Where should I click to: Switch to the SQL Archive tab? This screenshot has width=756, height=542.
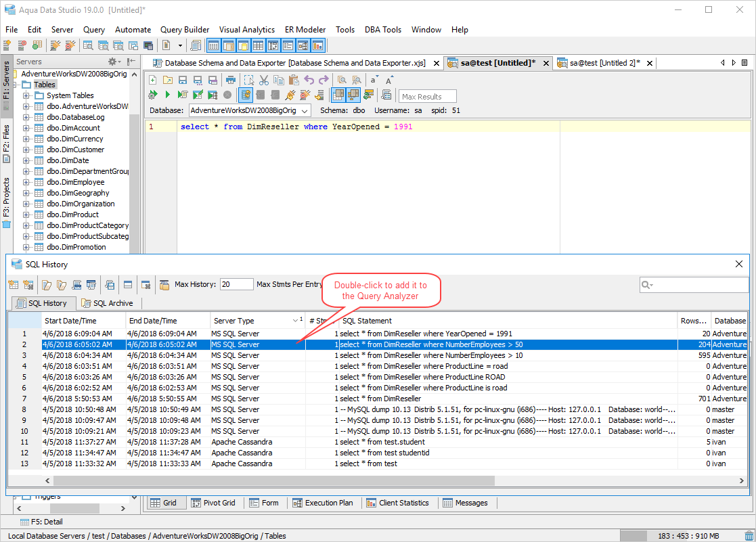tap(108, 303)
